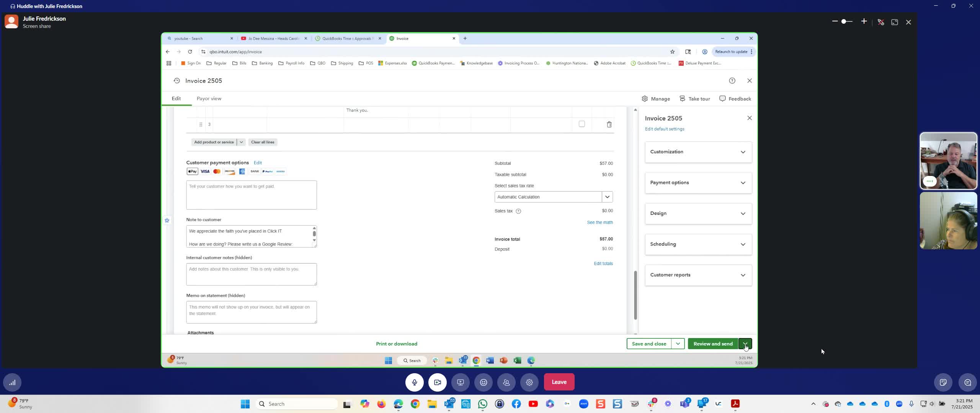Image resolution: width=980 pixels, height=413 pixels.
Task: Click Internal customer notes field
Action: pyautogui.click(x=251, y=274)
